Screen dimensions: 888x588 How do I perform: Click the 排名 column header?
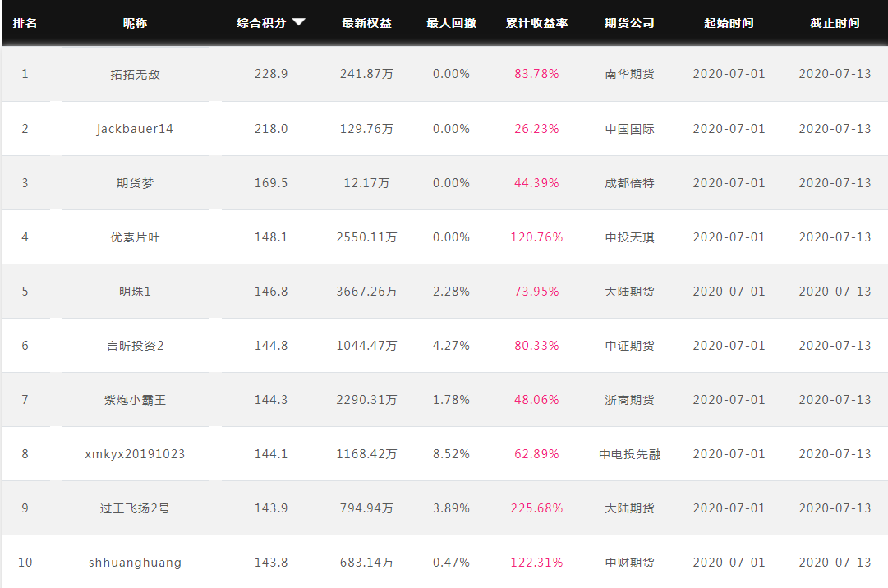click(25, 23)
